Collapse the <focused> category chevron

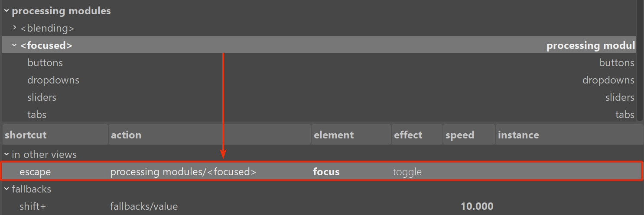pyautogui.click(x=14, y=45)
